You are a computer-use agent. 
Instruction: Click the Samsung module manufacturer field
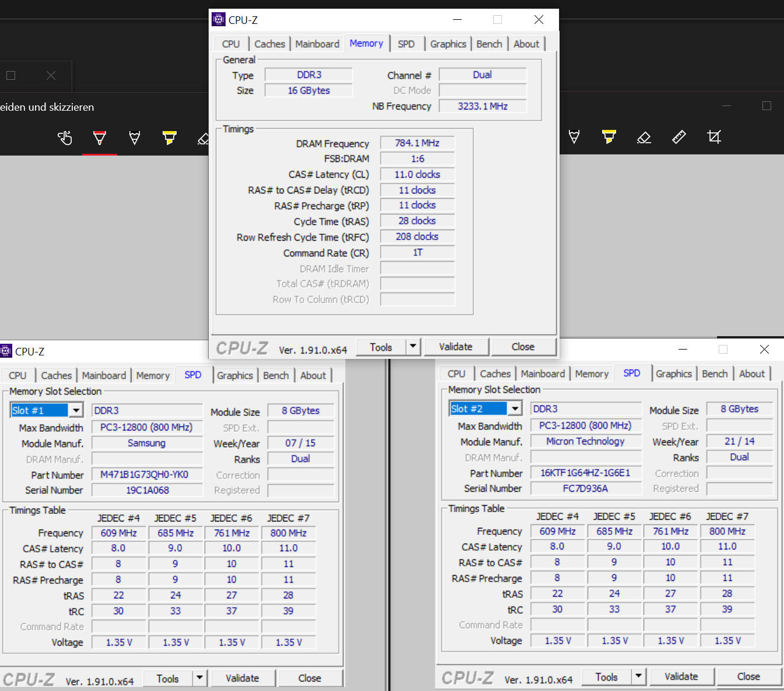147,443
